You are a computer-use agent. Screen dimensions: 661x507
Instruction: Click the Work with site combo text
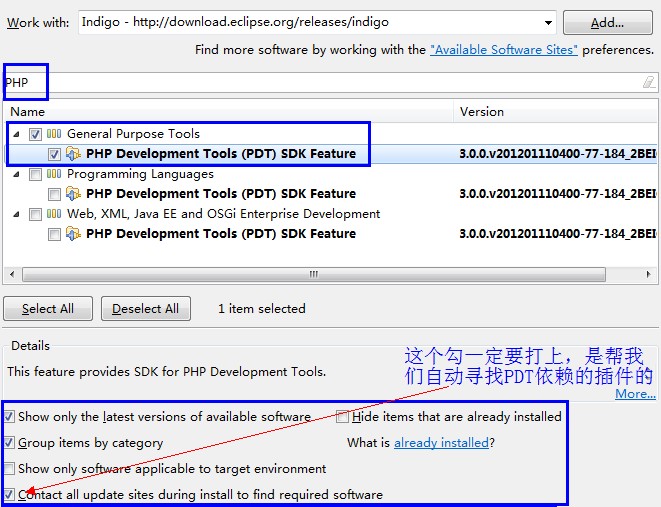pos(235,22)
